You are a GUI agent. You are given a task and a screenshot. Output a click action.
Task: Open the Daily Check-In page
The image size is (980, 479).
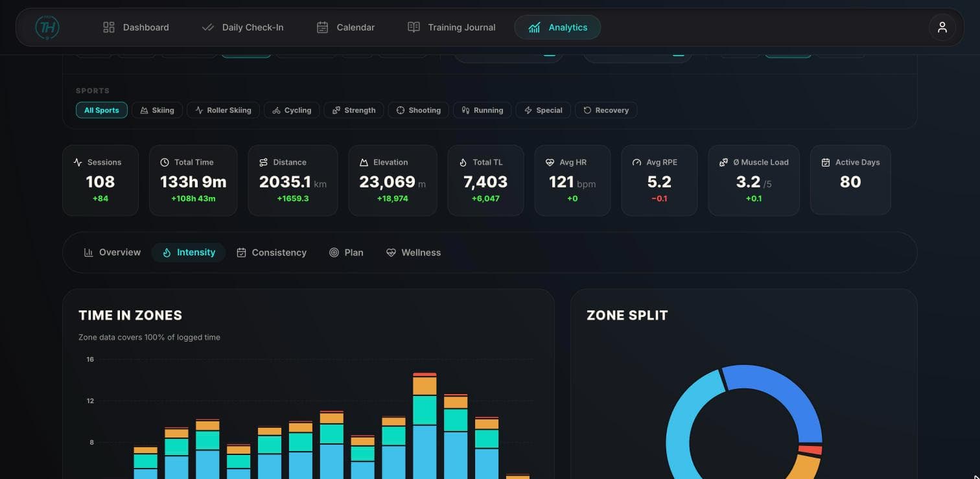(x=242, y=27)
